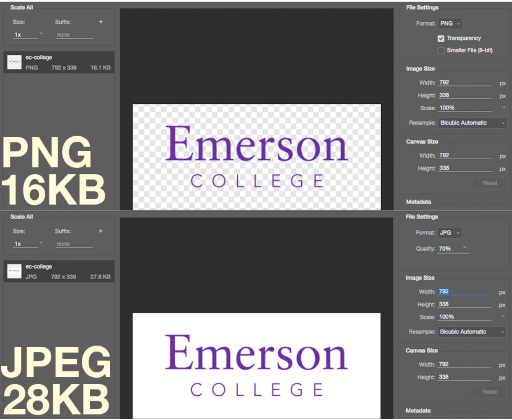Click the highlighted Width field in JPG Image Size
The height and width of the screenshot is (420, 512).
click(x=464, y=292)
